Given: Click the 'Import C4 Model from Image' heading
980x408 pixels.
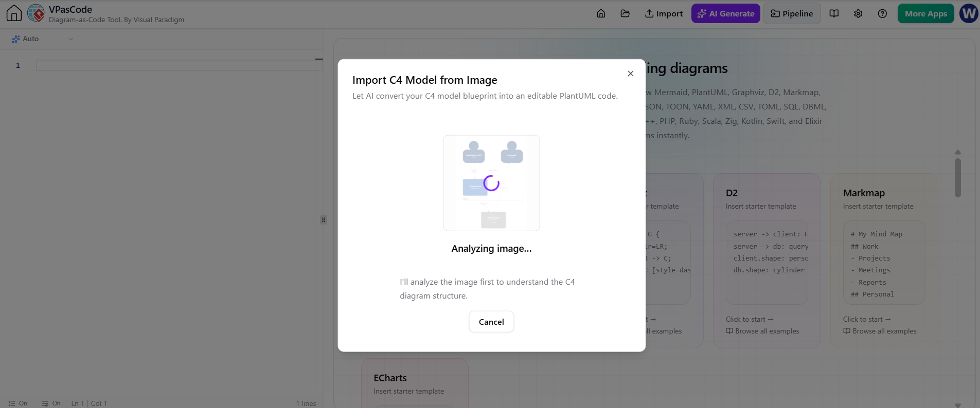Looking at the screenshot, I should (425, 80).
